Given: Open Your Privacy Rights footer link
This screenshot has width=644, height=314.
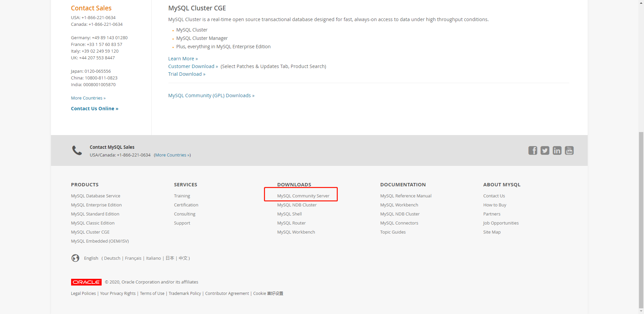Looking at the screenshot, I should coord(118,294).
